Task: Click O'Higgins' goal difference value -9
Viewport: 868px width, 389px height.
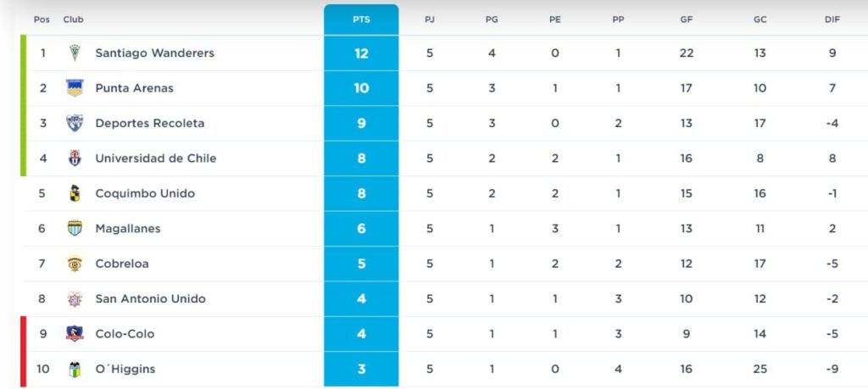Action: click(x=832, y=369)
